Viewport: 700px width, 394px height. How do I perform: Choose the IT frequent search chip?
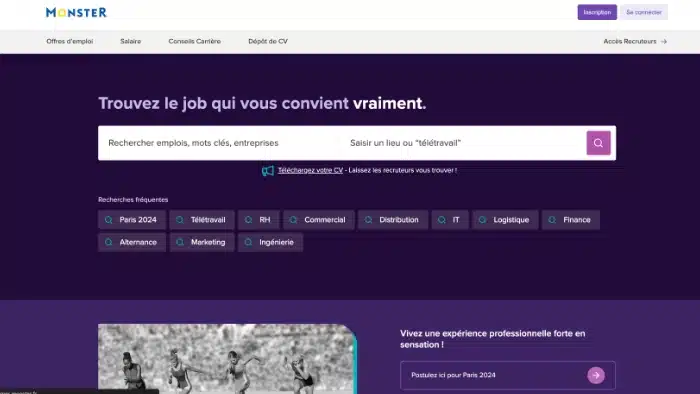450,220
